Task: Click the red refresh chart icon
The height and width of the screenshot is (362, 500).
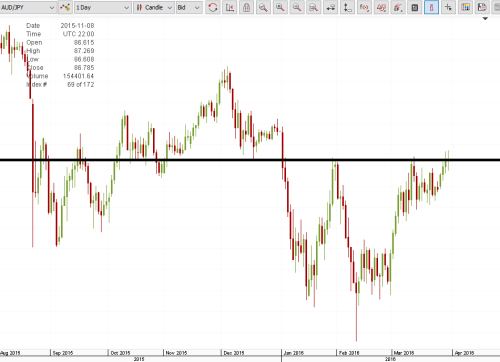Action: [x=213, y=7]
